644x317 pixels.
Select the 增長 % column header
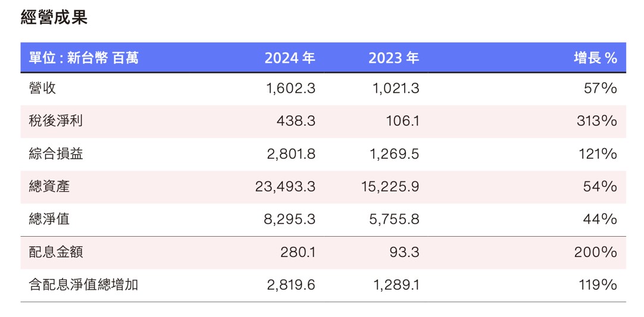pos(595,58)
